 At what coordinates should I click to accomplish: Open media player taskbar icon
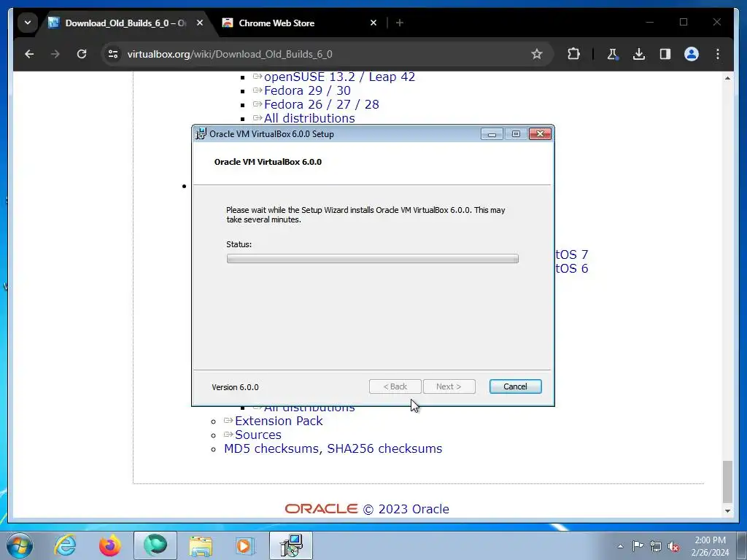[246, 545]
